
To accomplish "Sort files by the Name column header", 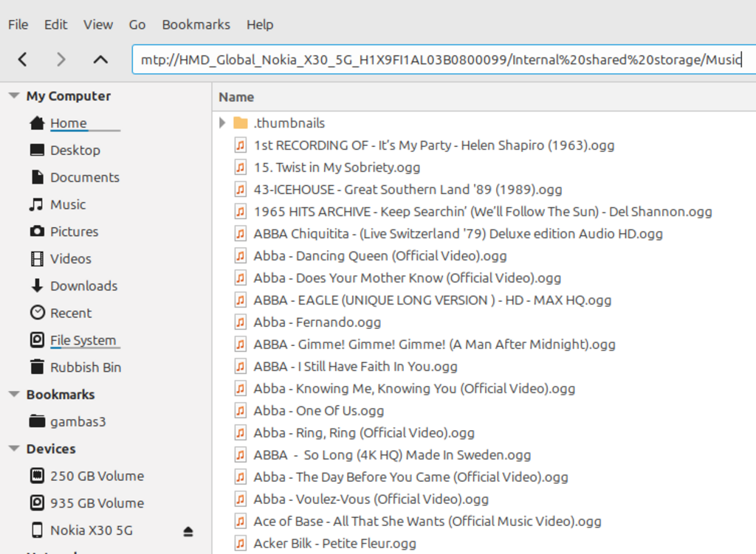I will [236, 97].
